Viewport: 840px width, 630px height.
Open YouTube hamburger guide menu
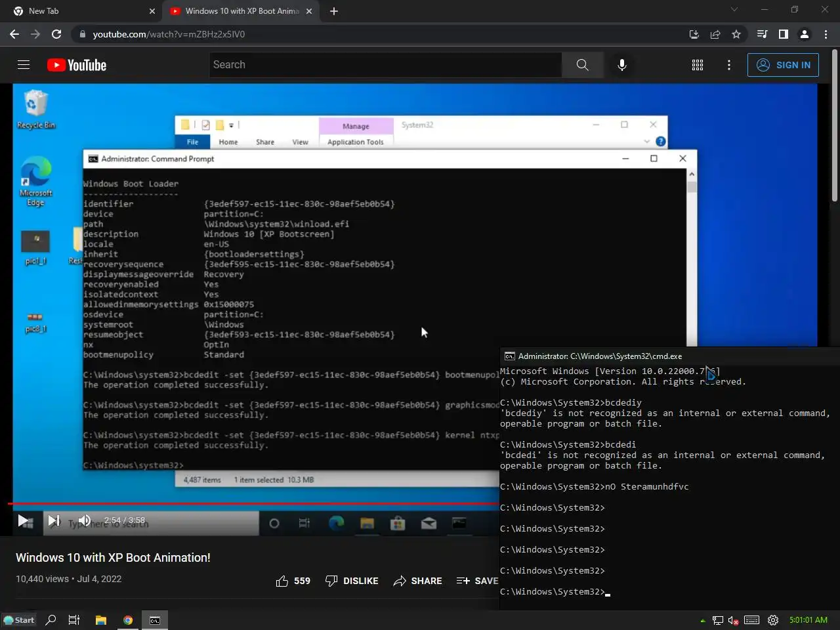pos(24,65)
